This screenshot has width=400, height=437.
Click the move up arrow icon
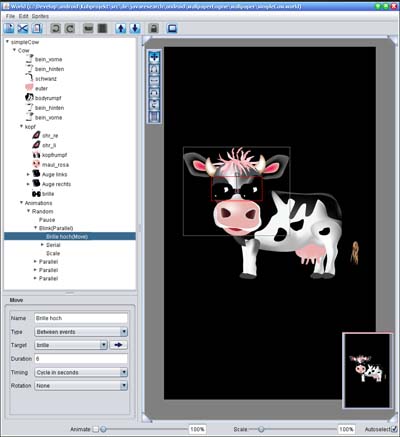(x=121, y=28)
